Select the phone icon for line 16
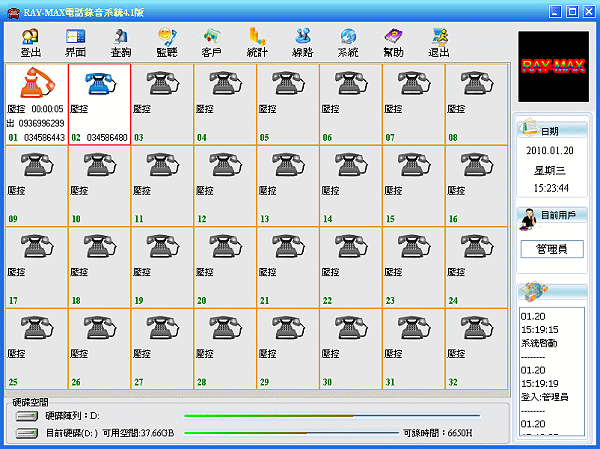The width and height of the screenshot is (600, 449). pyautogui.click(x=477, y=164)
